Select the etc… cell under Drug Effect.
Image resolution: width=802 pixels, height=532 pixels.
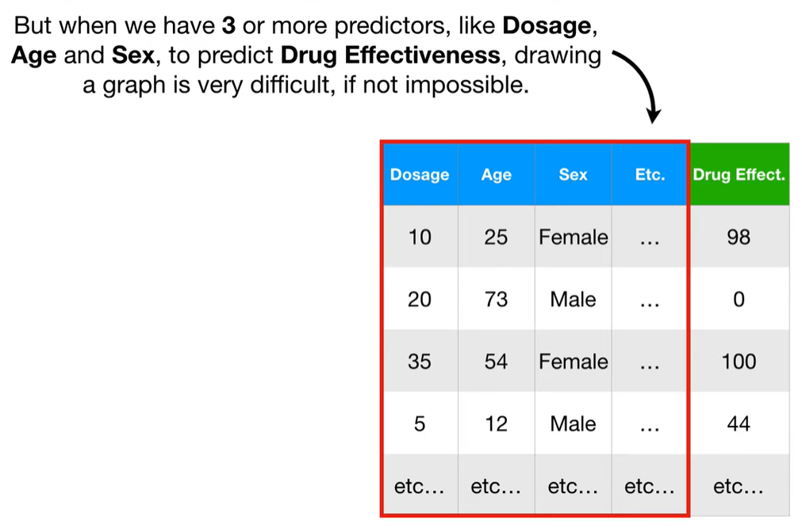pos(739,485)
